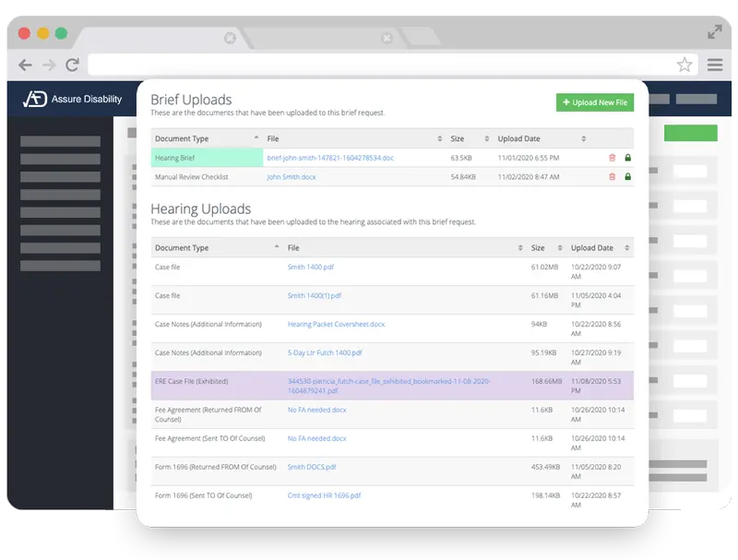Toggle fullscreen with the expand arrows icon
The image size is (738, 560).
(714, 32)
